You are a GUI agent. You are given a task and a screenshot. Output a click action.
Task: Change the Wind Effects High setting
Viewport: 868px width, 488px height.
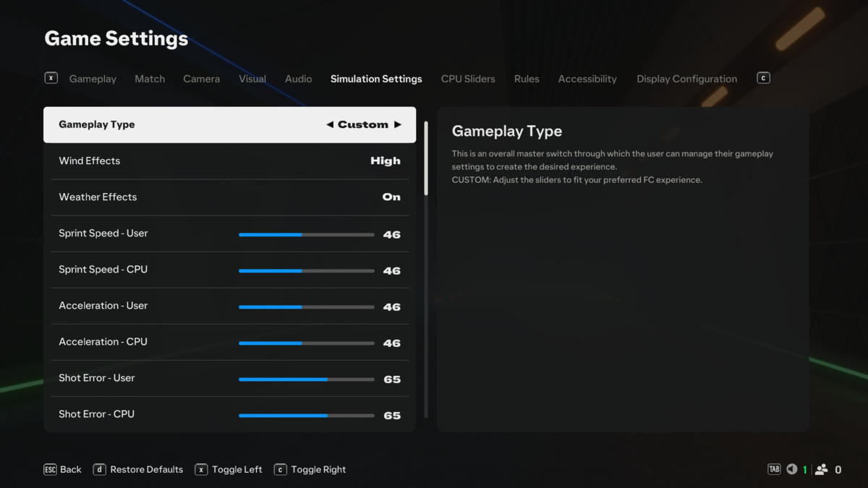[385, 160]
